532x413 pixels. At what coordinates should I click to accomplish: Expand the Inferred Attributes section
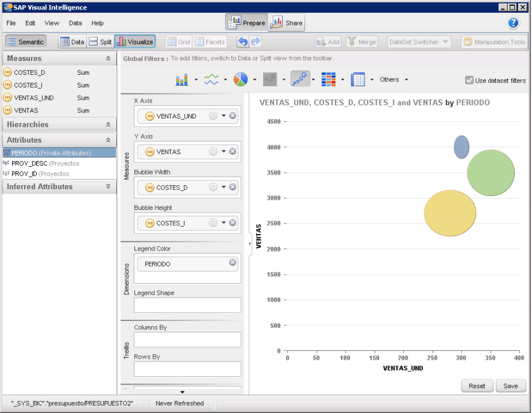coord(108,187)
